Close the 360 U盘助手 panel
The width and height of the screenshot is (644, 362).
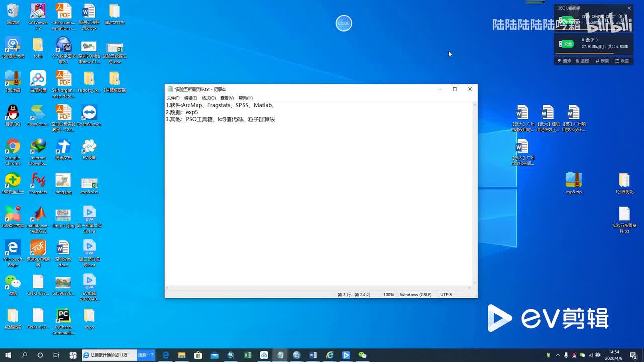[629, 8]
